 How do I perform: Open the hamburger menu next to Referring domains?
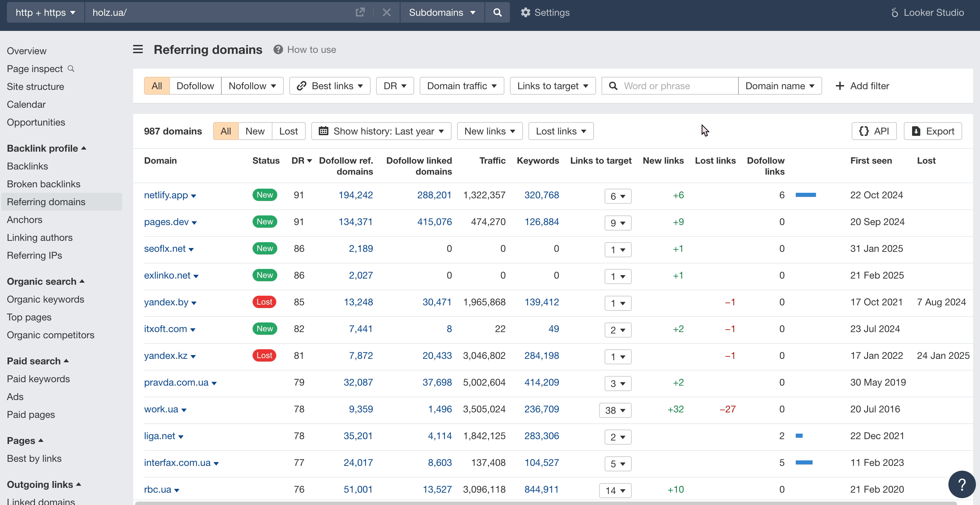[138, 49]
